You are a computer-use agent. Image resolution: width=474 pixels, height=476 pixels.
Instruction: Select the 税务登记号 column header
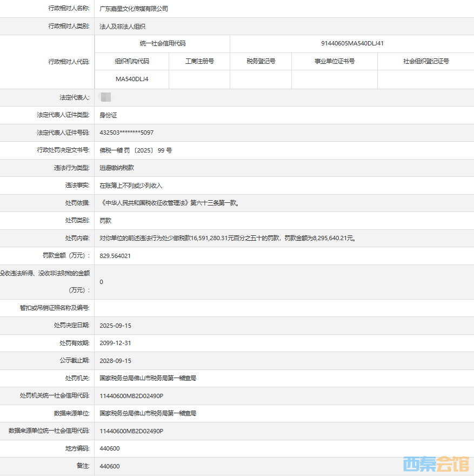tap(261, 61)
